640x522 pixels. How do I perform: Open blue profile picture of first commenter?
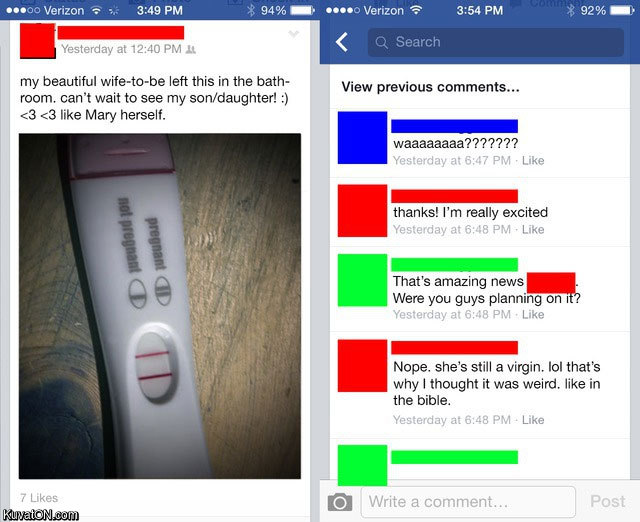pyautogui.click(x=362, y=138)
